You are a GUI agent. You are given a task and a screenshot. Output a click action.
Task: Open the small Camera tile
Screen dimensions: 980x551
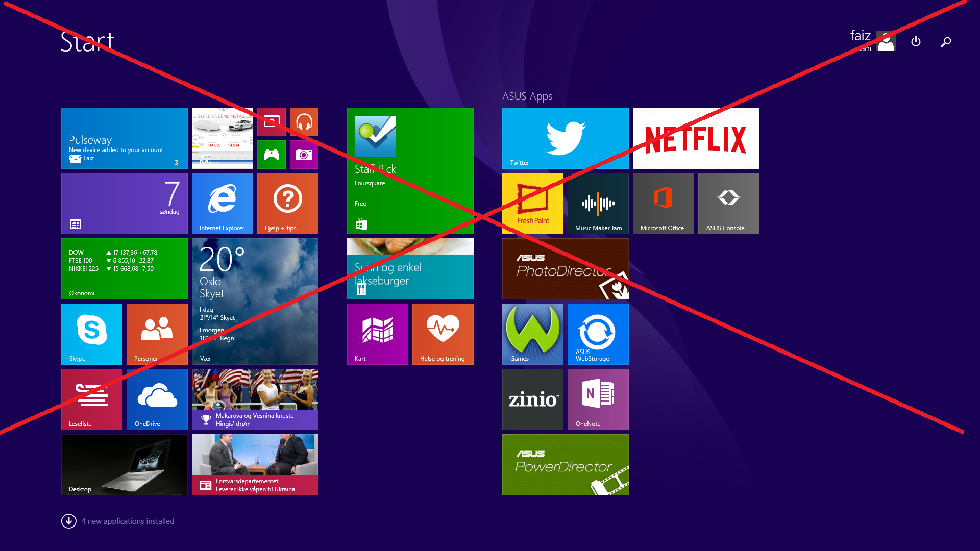[304, 155]
